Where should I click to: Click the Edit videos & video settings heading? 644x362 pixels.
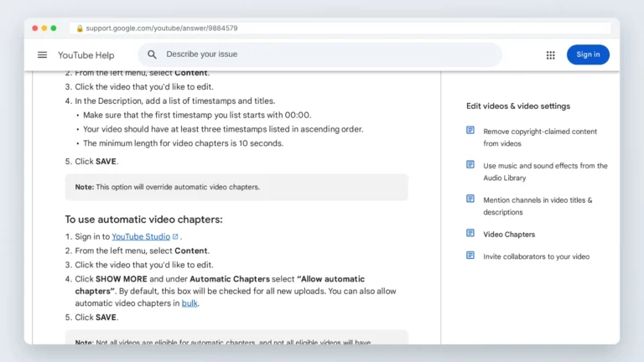[x=518, y=106]
